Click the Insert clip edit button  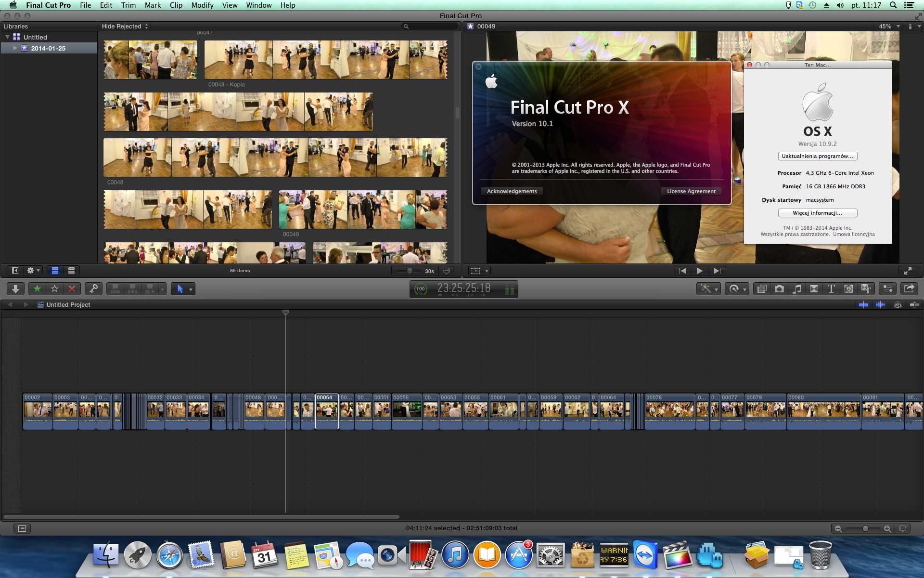(132, 289)
